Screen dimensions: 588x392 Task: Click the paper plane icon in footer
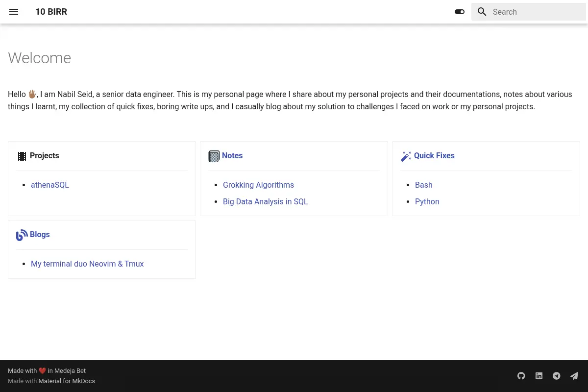point(574,376)
